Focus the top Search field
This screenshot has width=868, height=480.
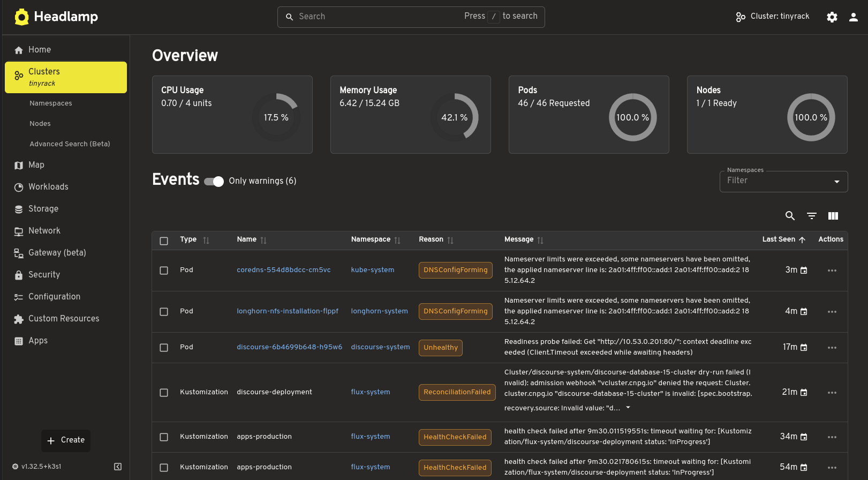click(411, 17)
